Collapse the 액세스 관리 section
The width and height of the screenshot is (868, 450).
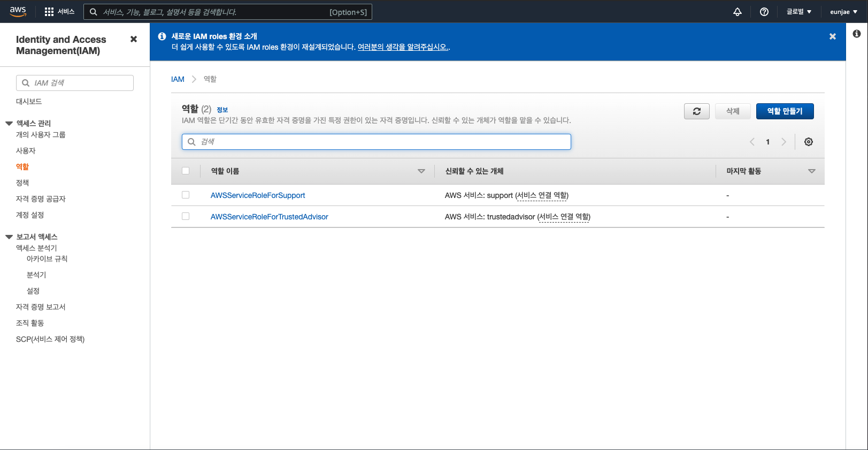click(9, 123)
